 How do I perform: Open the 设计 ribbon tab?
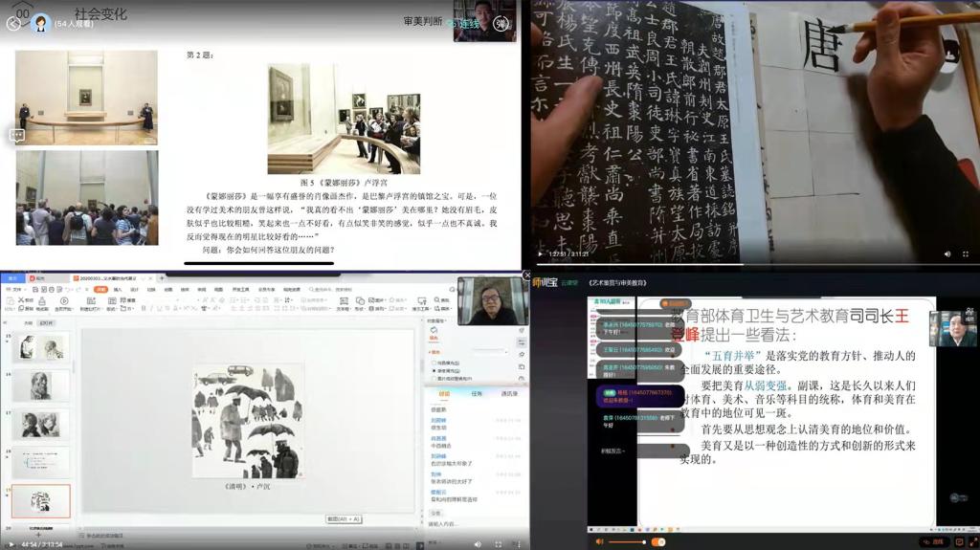click(x=134, y=290)
